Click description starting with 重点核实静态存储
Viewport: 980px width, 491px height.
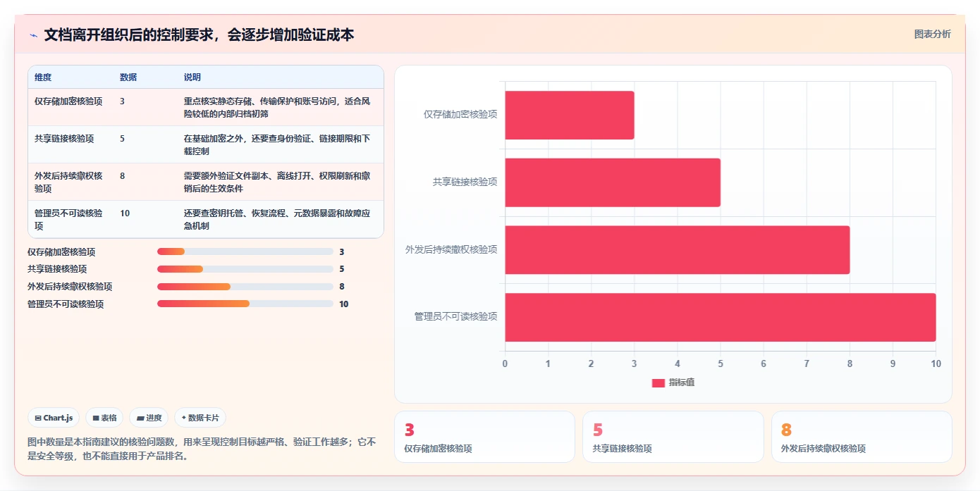tap(277, 107)
